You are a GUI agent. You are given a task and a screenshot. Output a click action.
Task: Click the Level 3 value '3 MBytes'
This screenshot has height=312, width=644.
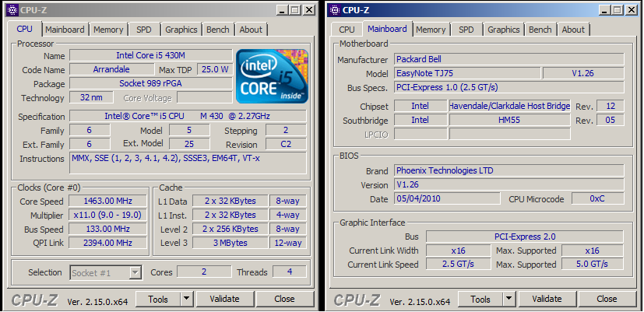click(230, 243)
